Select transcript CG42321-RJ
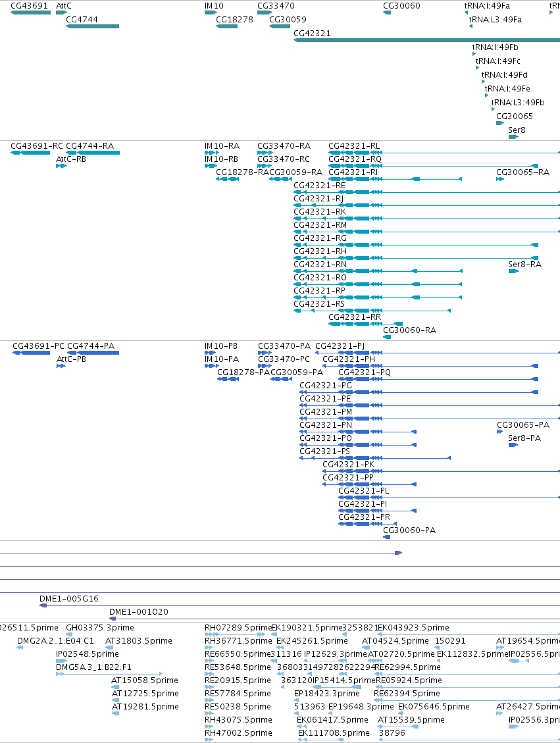 click(x=427, y=205)
